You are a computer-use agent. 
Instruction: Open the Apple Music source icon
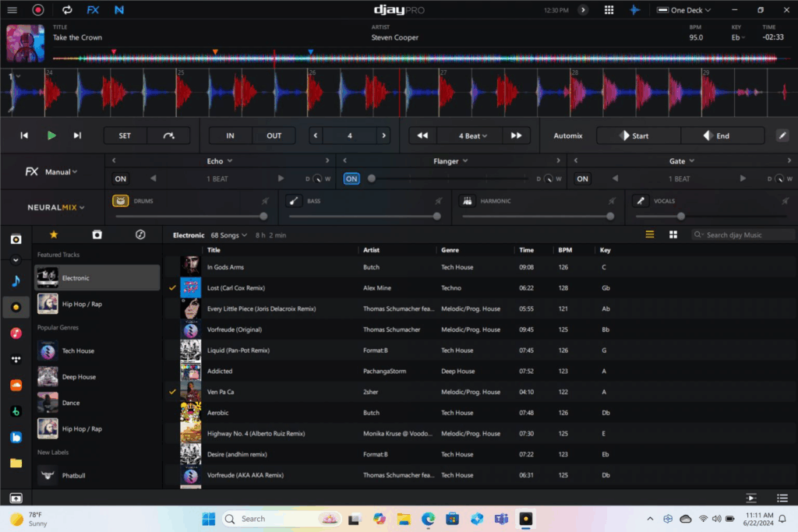16,333
